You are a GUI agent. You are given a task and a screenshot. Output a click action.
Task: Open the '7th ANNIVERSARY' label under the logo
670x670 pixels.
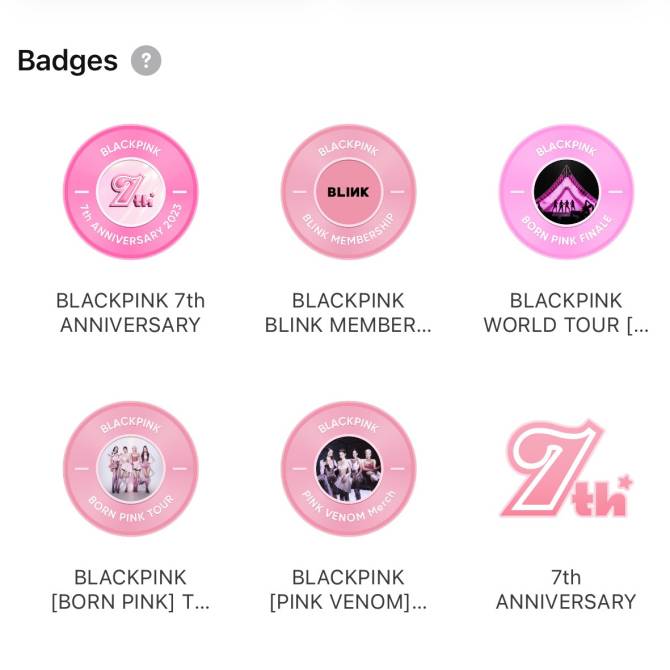(566, 589)
